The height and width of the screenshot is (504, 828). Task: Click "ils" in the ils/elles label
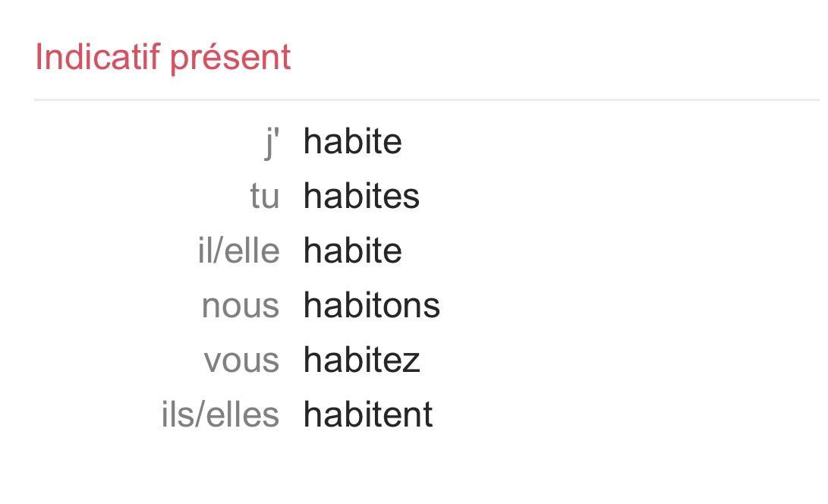[x=178, y=415]
